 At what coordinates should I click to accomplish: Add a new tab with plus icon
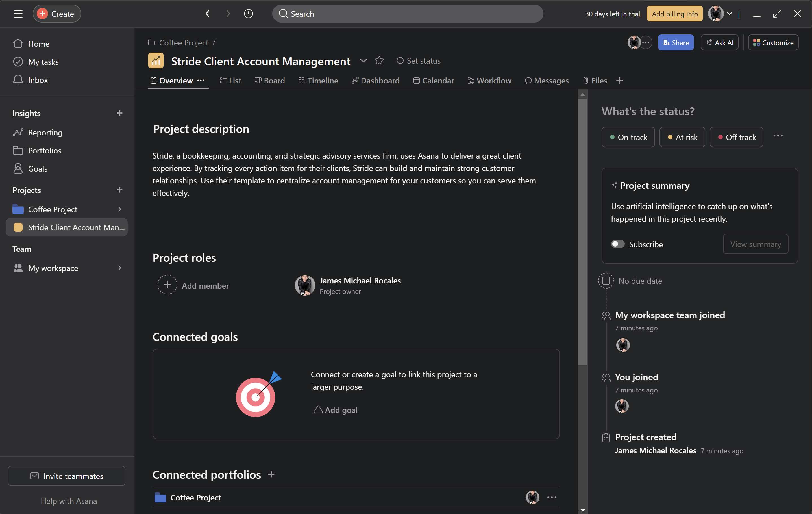tap(619, 81)
